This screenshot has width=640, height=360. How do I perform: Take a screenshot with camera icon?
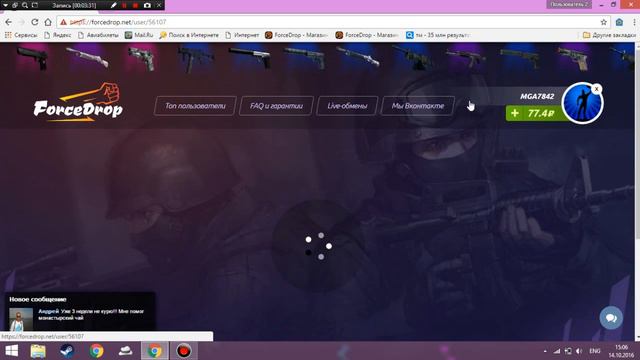(147, 5)
